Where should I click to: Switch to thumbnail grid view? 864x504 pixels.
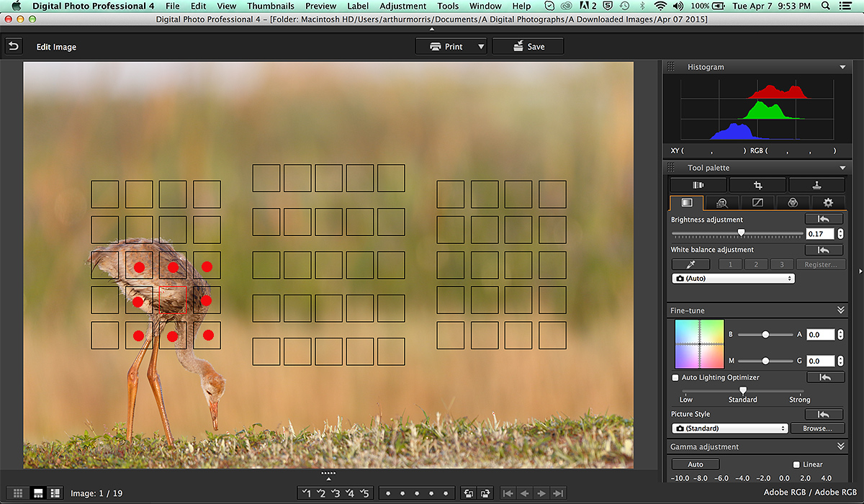(x=19, y=493)
